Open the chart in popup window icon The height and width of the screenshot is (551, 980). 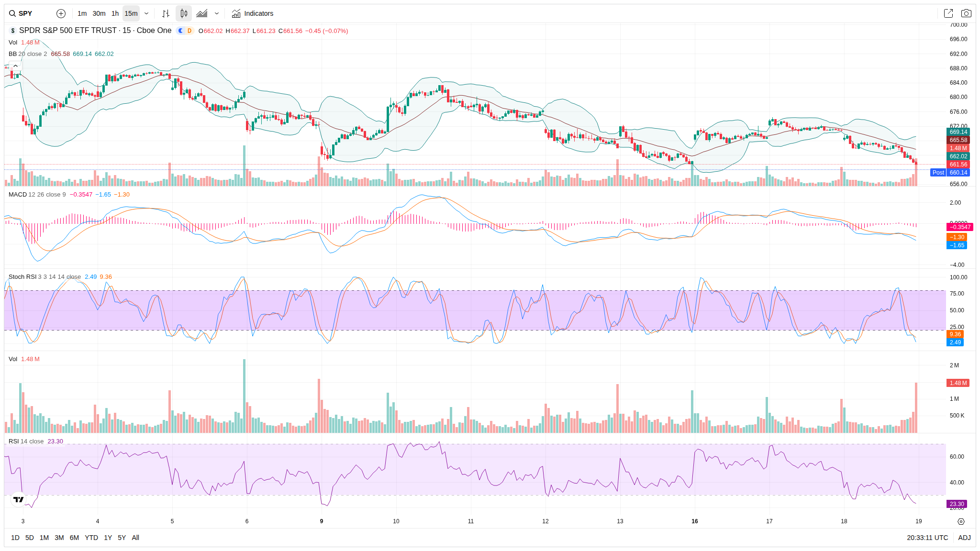[948, 13]
